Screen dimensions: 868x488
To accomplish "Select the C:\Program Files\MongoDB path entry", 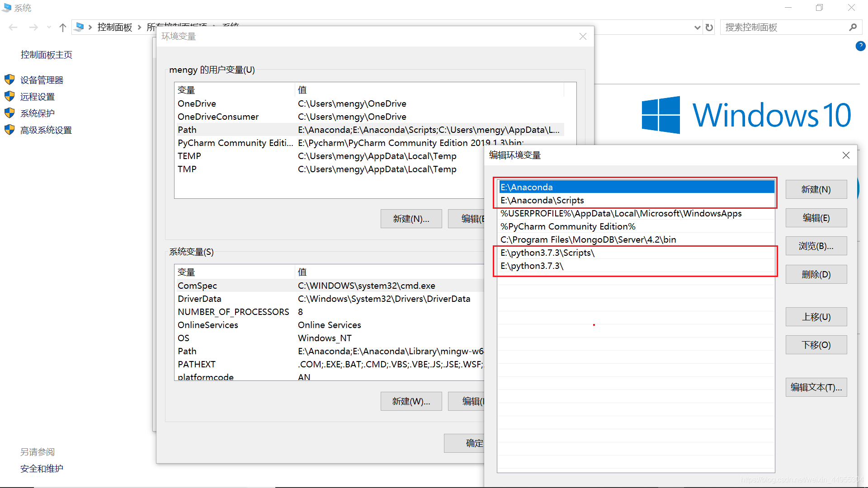I will coord(588,239).
